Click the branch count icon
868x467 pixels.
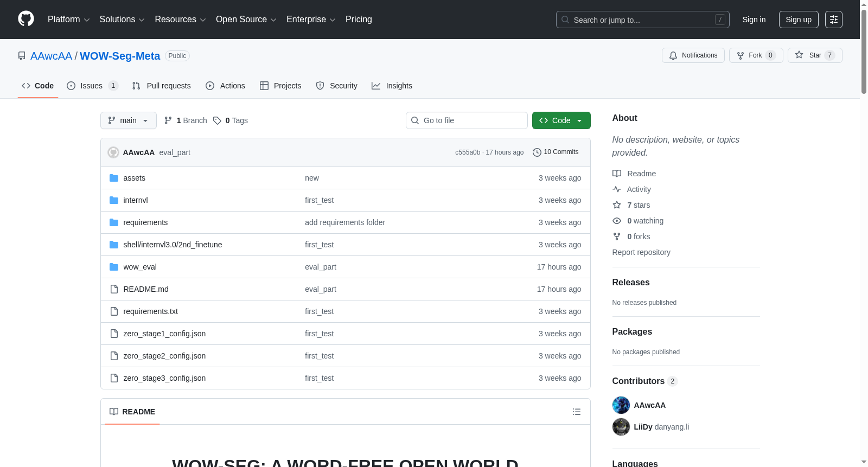[168, 120]
